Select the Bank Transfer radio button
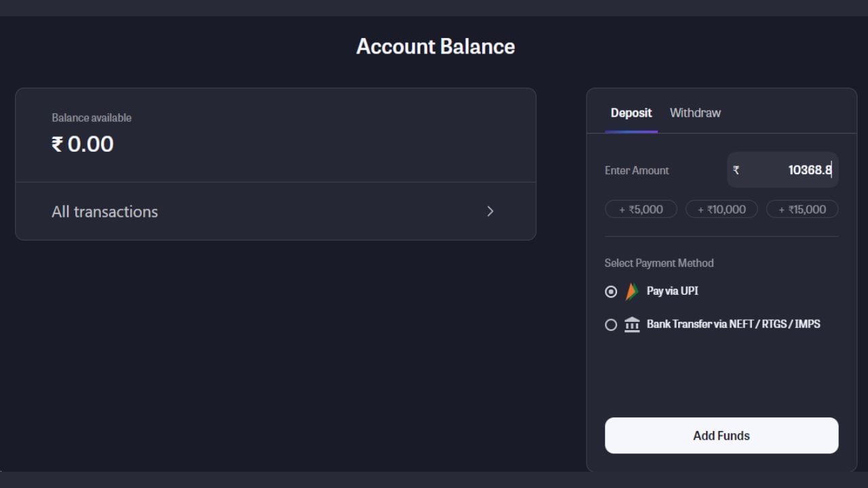The image size is (868, 488). pyautogui.click(x=611, y=325)
